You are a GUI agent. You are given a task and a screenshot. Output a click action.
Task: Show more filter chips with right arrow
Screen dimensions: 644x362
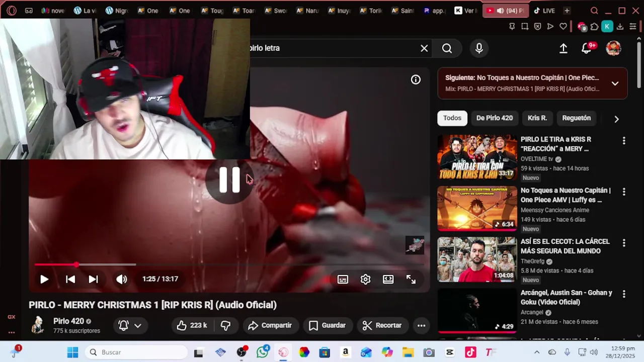coord(616,119)
